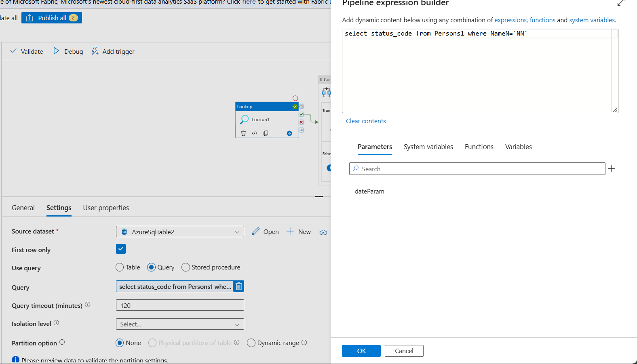
Task: Click info icon beside Dynamic range
Action: point(304,343)
